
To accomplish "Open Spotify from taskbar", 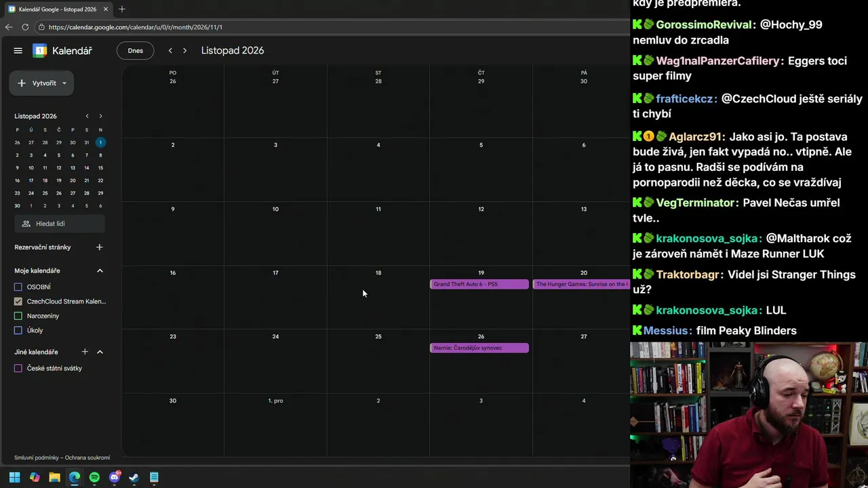I will coord(94,477).
